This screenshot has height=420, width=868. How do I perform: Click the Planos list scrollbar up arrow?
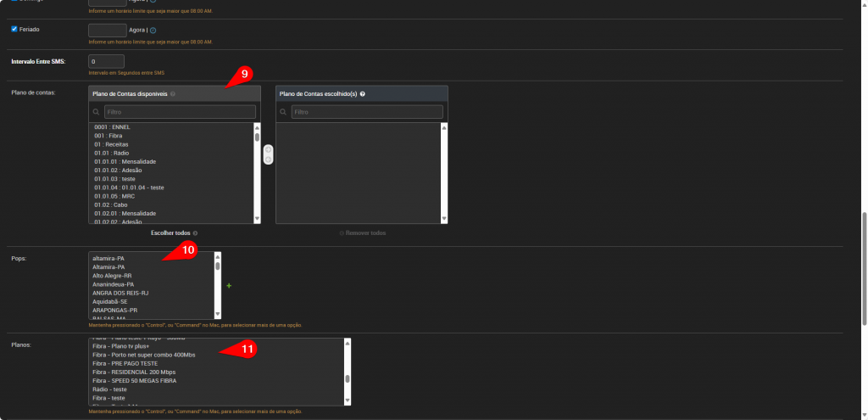click(348, 343)
